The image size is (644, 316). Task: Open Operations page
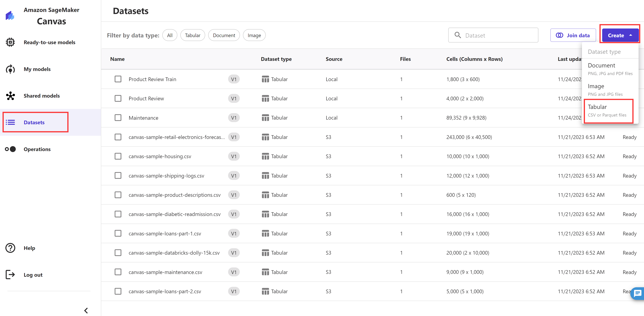[37, 149]
